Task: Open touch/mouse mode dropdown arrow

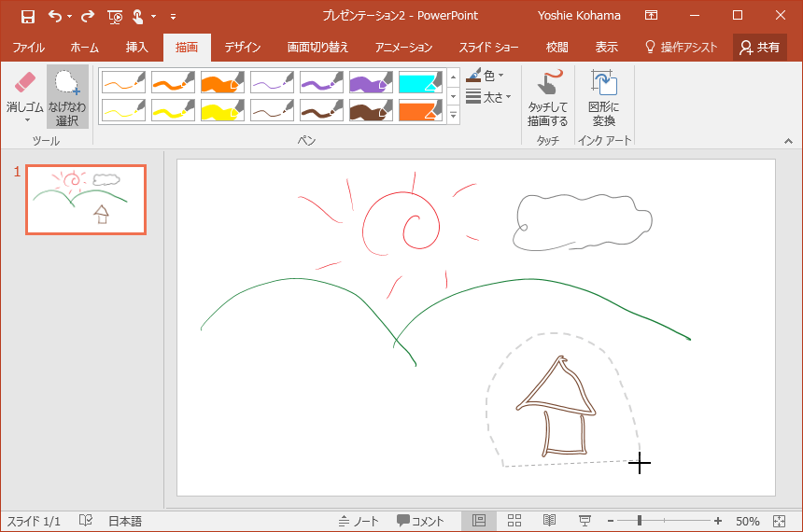Action: [154, 17]
